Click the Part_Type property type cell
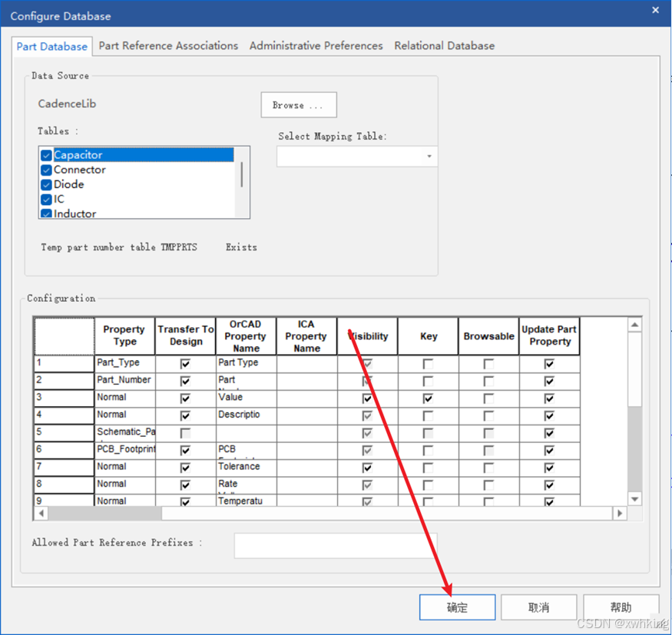The width and height of the screenshot is (672, 635). 124,364
